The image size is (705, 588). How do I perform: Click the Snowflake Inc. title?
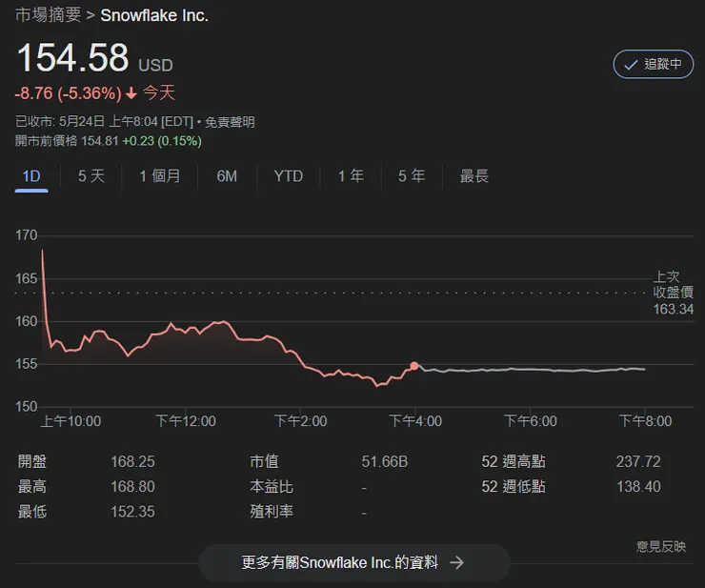click(x=154, y=16)
